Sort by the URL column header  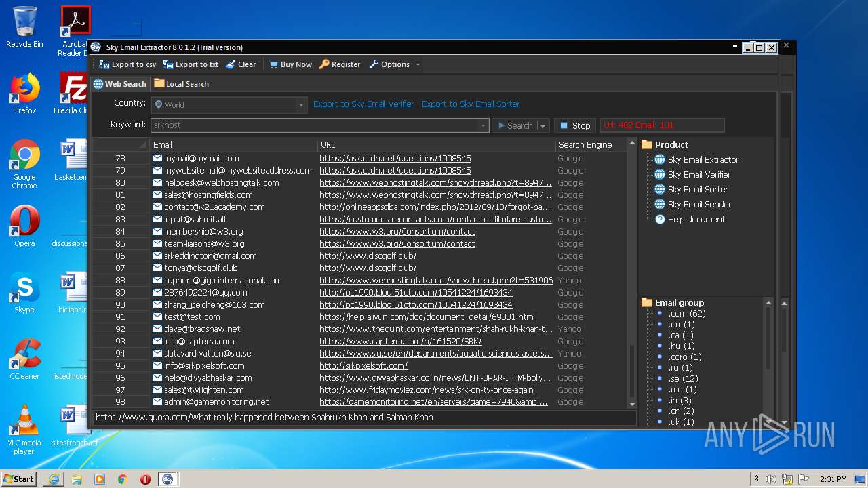point(436,144)
